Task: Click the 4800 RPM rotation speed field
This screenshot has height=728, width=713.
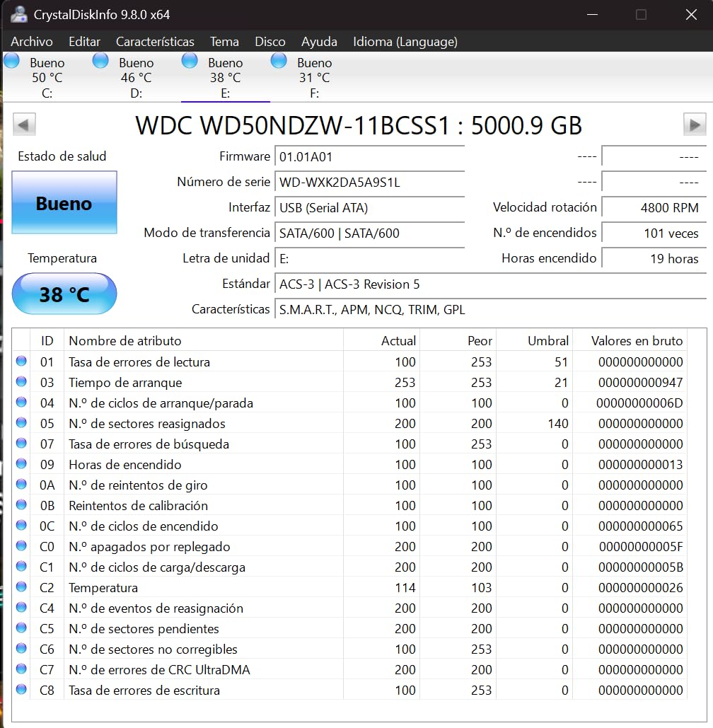Action: (x=654, y=207)
